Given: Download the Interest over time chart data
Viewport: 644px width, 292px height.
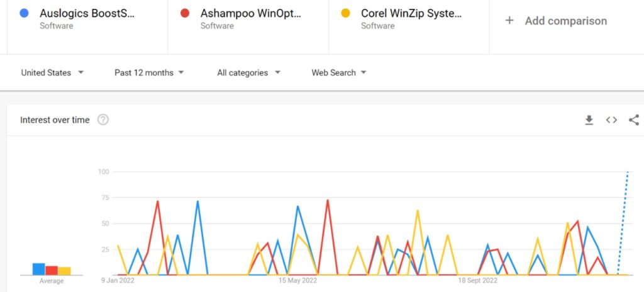Looking at the screenshot, I should (589, 120).
